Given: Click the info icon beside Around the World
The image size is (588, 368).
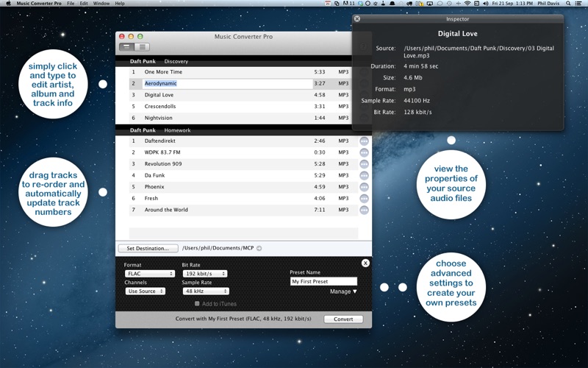Looking at the screenshot, I should pos(364,210).
